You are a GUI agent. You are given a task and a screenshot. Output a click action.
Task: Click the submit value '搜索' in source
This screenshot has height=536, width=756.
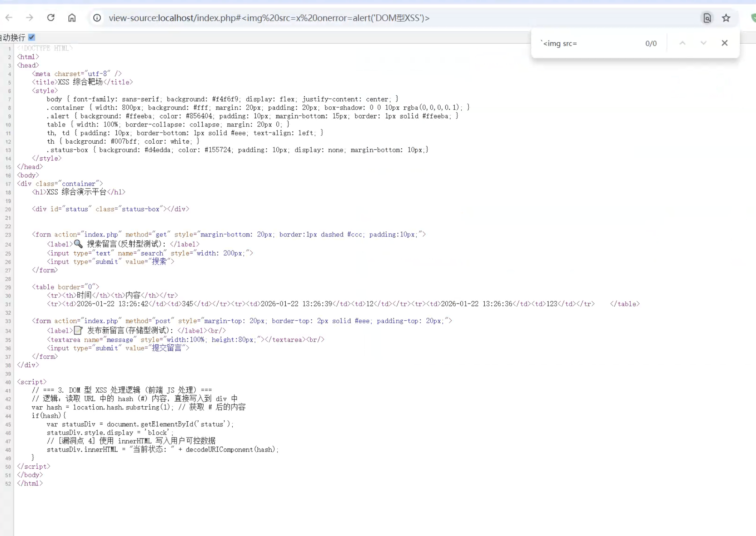[159, 262]
